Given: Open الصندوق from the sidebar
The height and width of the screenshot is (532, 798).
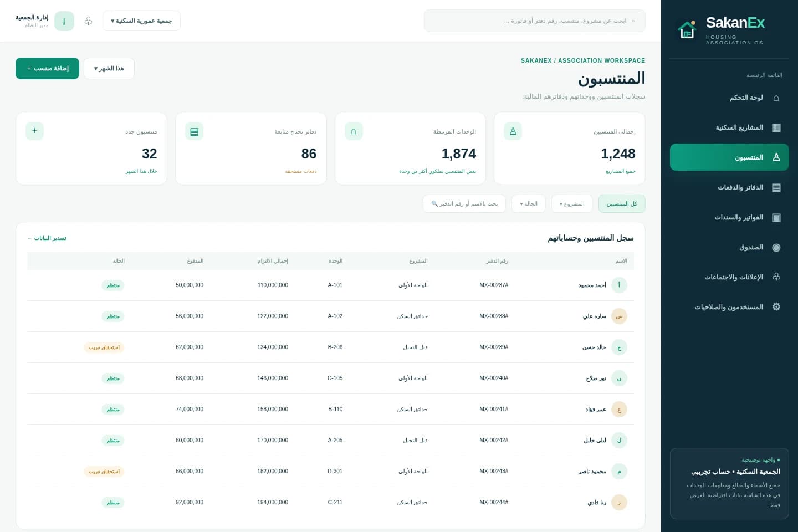Looking at the screenshot, I should coord(729,247).
